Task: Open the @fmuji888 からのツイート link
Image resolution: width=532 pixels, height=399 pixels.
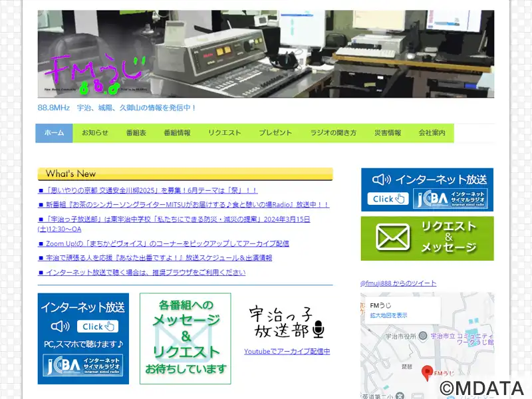Action: 398,283
